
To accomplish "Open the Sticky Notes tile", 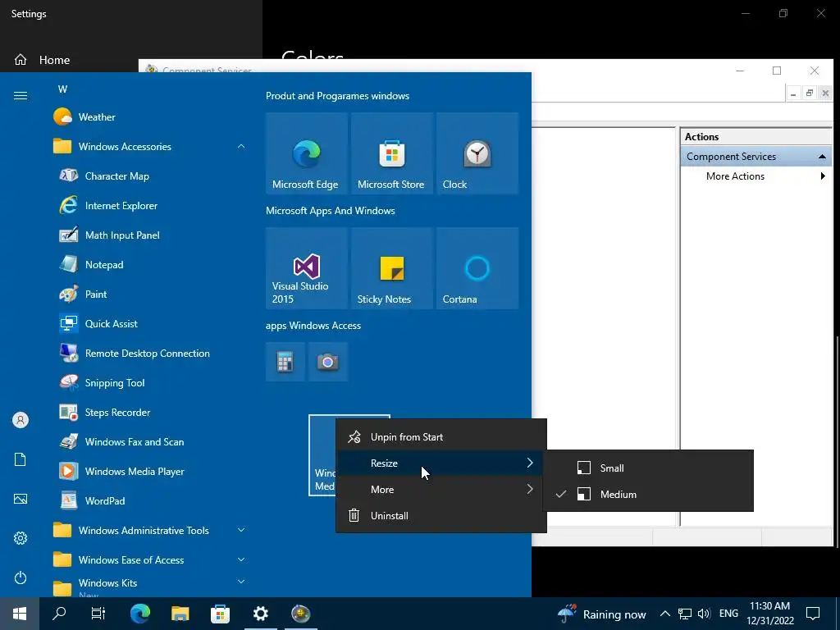I will pyautogui.click(x=391, y=268).
